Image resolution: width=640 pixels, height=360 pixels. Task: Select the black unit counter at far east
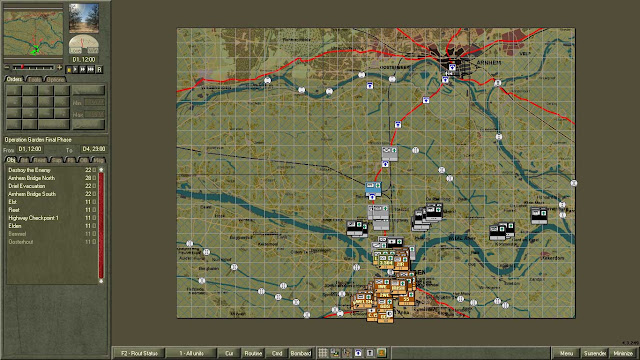539,216
